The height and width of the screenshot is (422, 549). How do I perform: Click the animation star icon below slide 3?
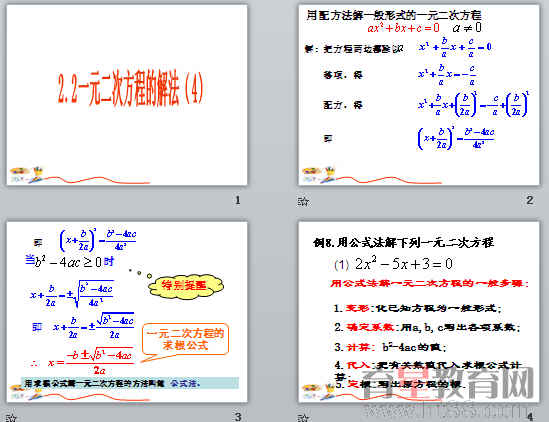(11, 417)
